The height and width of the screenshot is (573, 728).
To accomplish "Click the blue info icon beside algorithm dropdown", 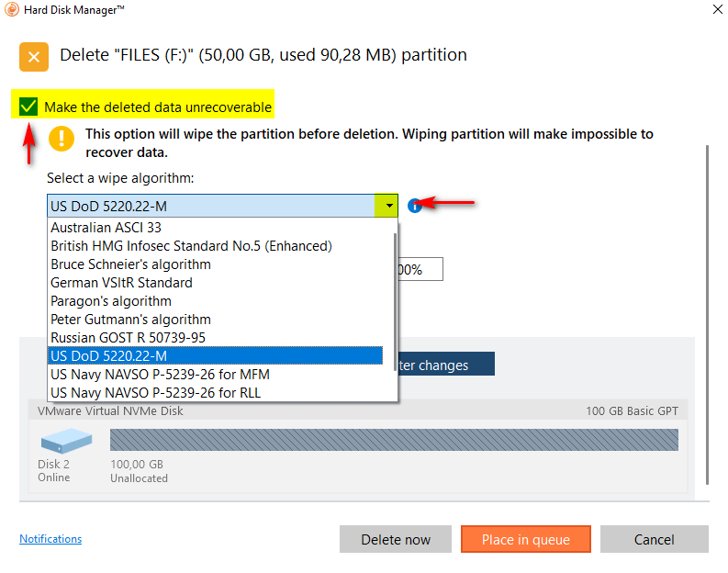I will (414, 206).
